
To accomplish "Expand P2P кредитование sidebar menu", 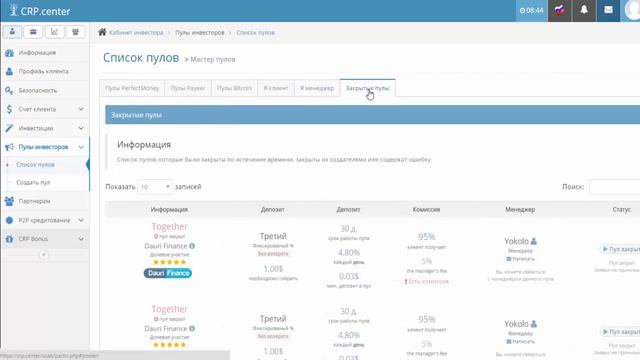I will click(x=45, y=220).
